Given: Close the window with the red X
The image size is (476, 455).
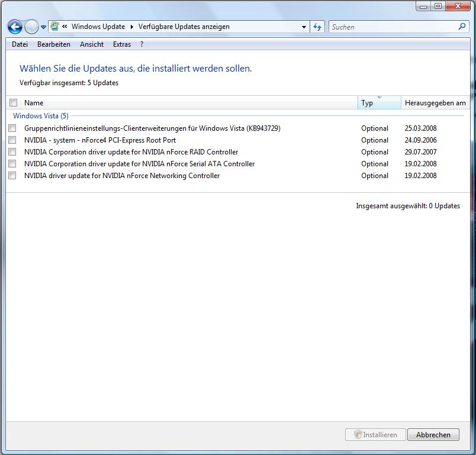Looking at the screenshot, I should point(458,6).
